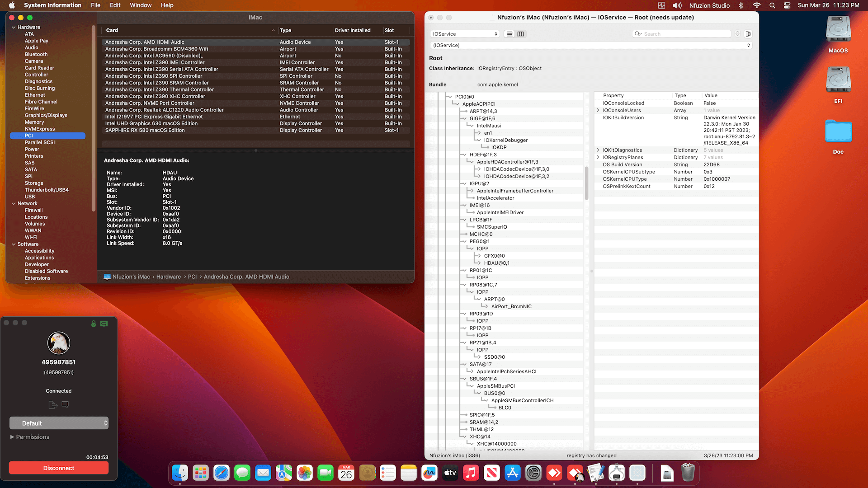Select Intel UHD Graphics 630 macOS Edition row
This screenshot has width=868, height=488.
click(256, 124)
